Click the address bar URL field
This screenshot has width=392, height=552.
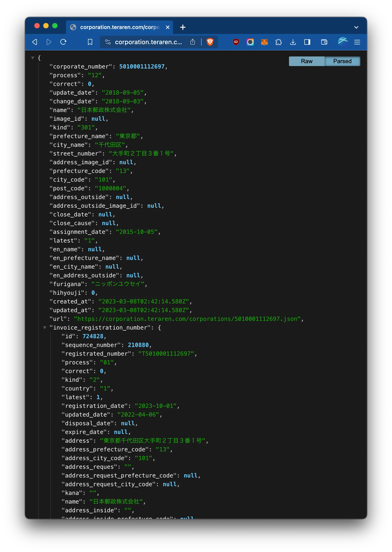[148, 42]
